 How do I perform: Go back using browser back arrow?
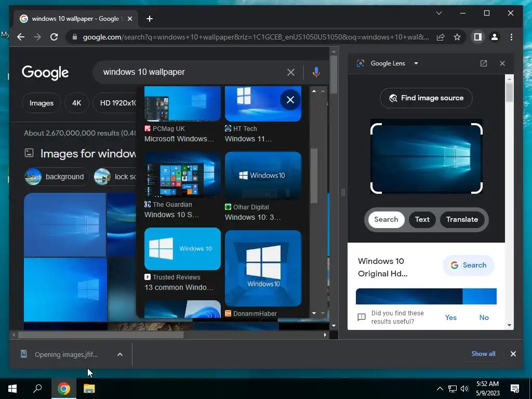(21, 37)
